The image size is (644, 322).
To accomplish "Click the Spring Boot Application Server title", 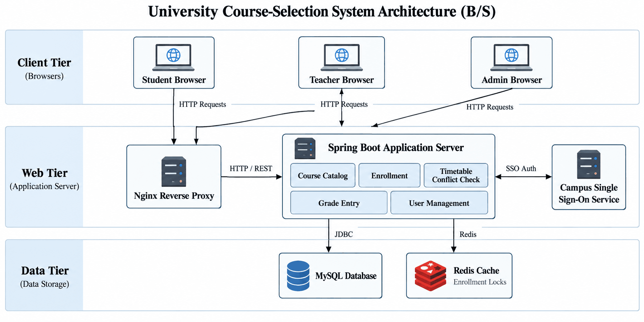I will point(396,148).
